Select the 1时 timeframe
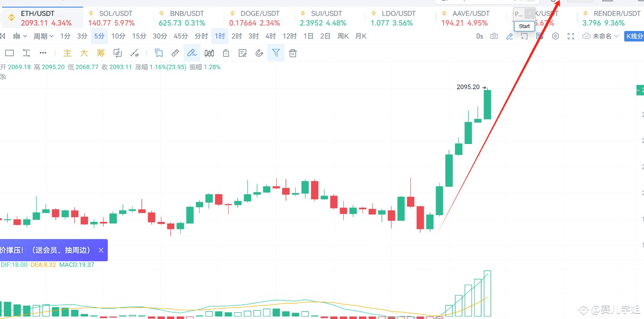Screen dimensions: 644x319 [x=220, y=36]
